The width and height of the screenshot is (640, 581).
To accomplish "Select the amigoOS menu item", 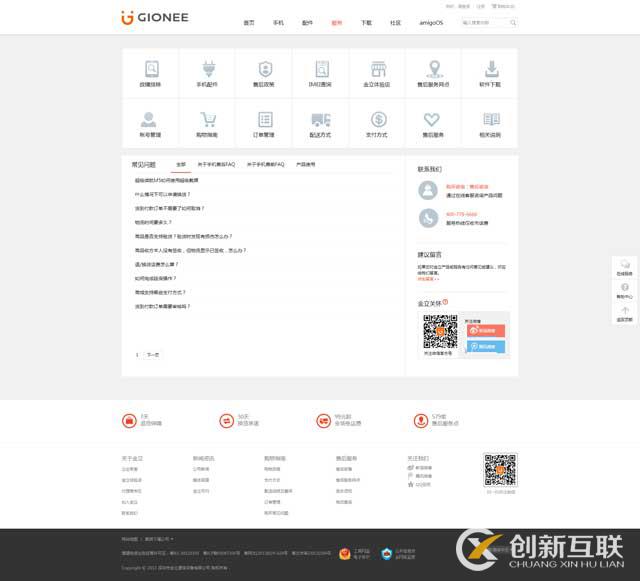I will pos(431,22).
